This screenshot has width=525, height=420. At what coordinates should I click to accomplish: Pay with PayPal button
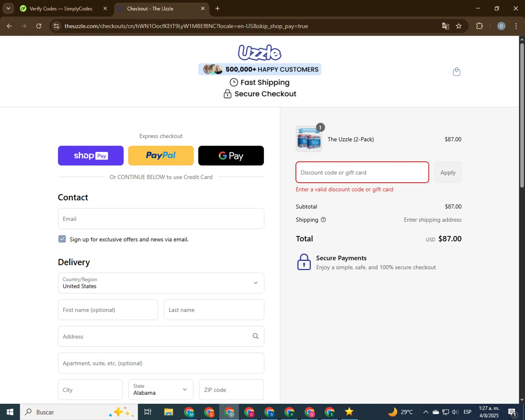point(161,156)
